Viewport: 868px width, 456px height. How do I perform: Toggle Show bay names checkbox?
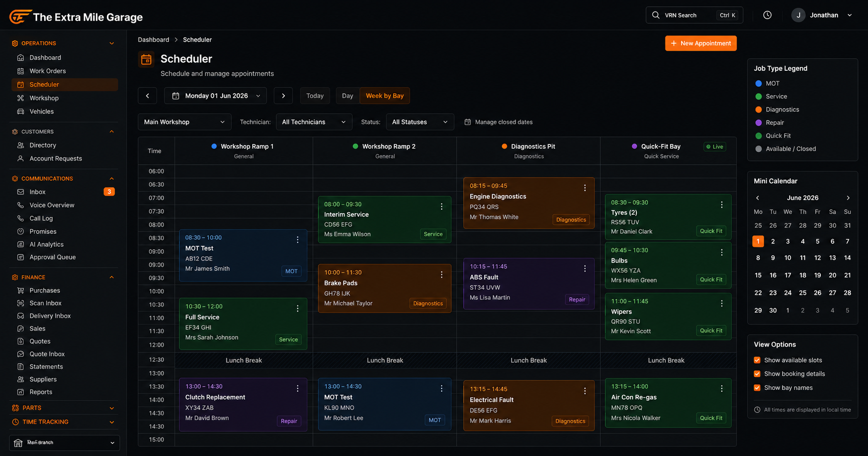(x=757, y=388)
